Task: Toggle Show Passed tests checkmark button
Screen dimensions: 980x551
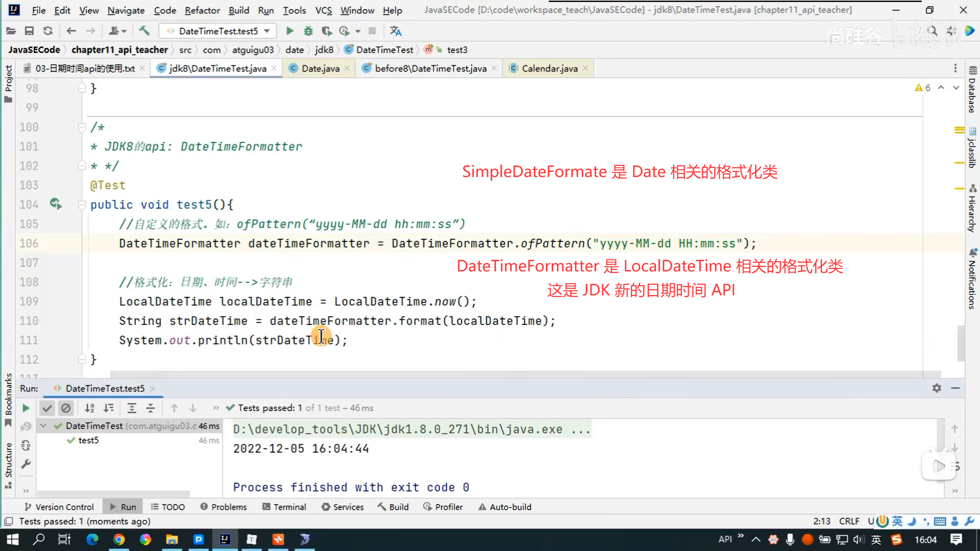Action: click(x=47, y=408)
